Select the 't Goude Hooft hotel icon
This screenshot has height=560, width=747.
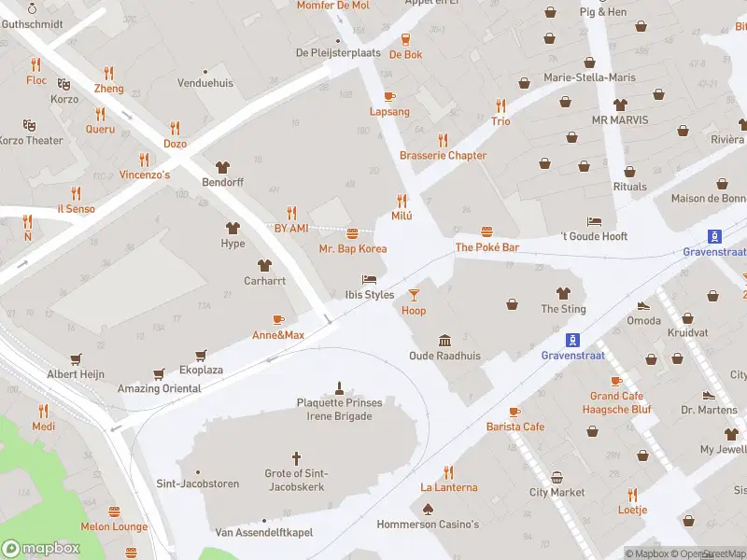[x=594, y=221]
